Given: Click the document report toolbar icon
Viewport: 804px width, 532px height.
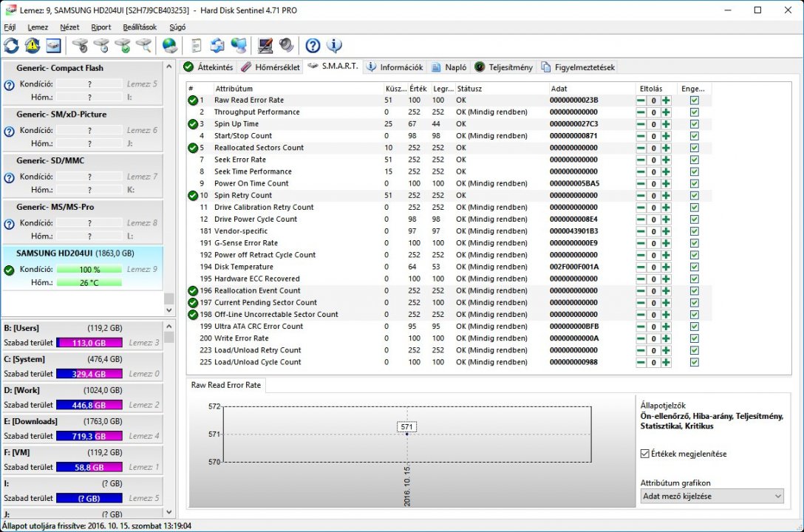Looking at the screenshot, I should click(x=196, y=46).
